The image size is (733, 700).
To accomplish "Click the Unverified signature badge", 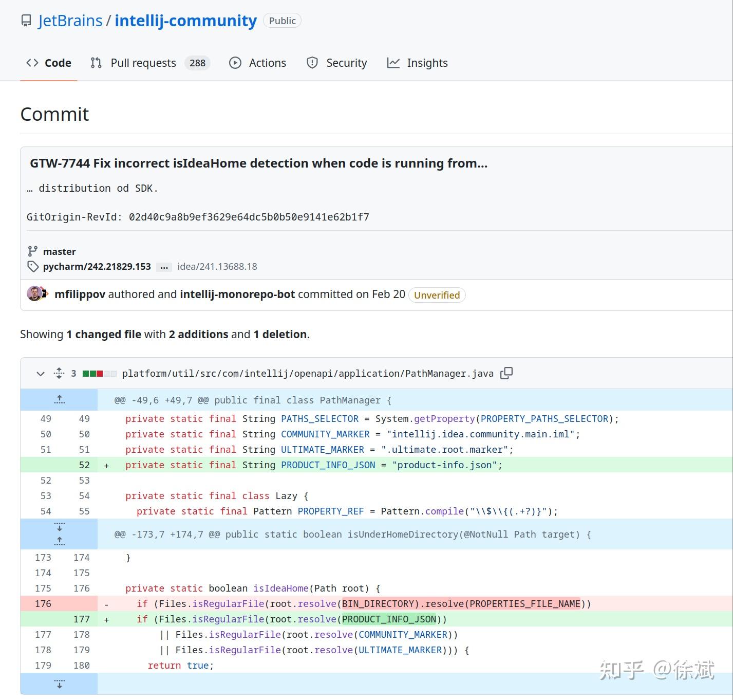I will [436, 295].
